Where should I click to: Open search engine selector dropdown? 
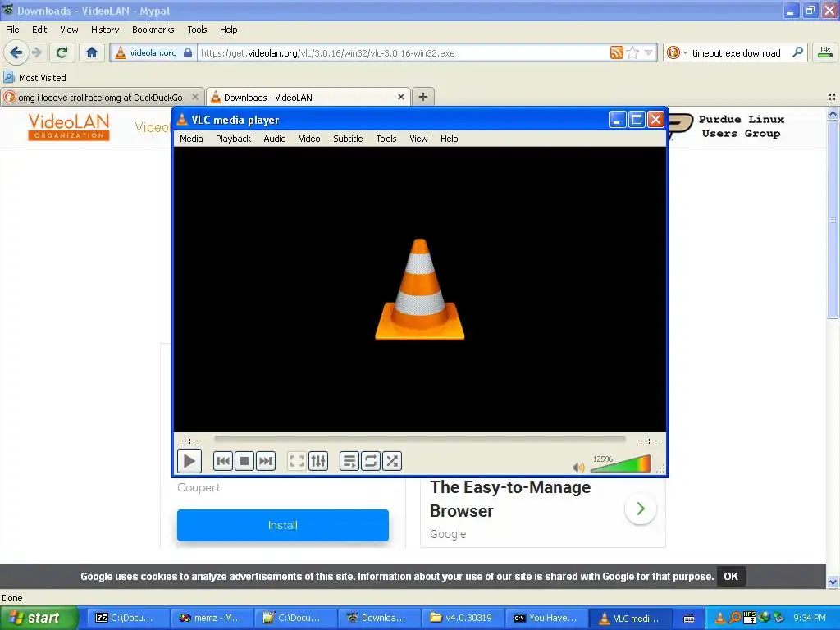point(677,52)
